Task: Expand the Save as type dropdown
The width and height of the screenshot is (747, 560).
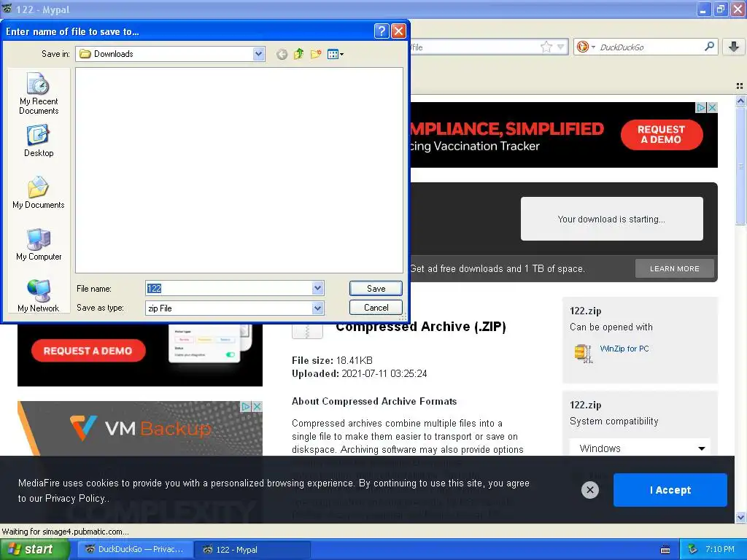Action: point(318,308)
